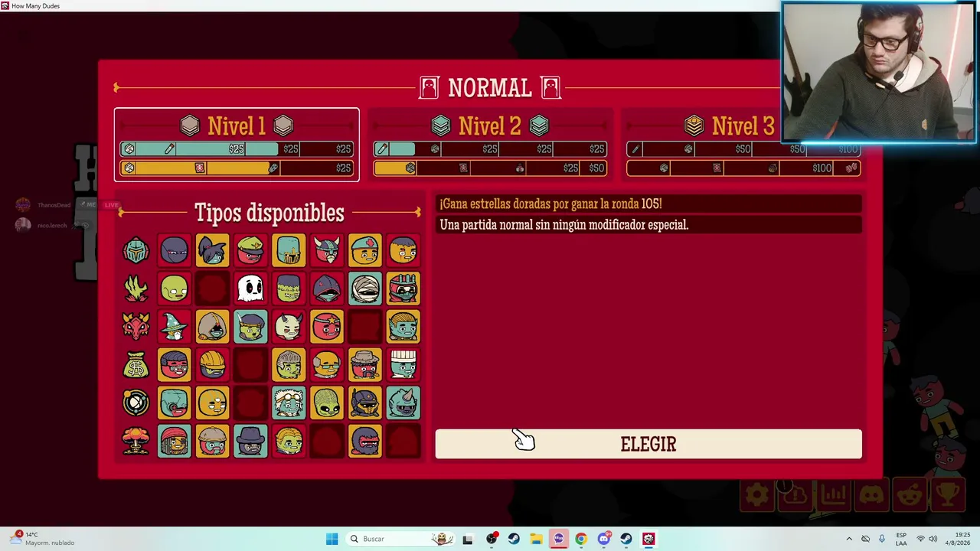Viewport: 980px width, 551px height.
Task: Click the mushroom cloud category icon
Action: pos(136,442)
